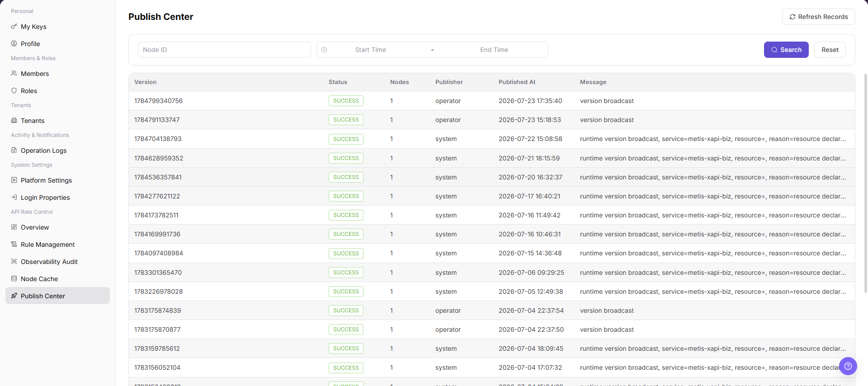Click the Rule Management icon
Viewport: 868px width, 386px height.
click(x=14, y=245)
